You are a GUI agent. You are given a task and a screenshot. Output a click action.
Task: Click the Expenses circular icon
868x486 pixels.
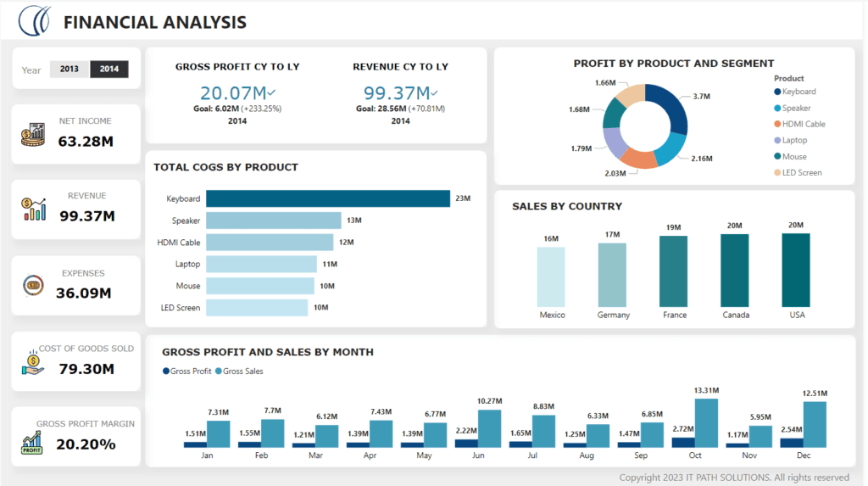point(33,286)
